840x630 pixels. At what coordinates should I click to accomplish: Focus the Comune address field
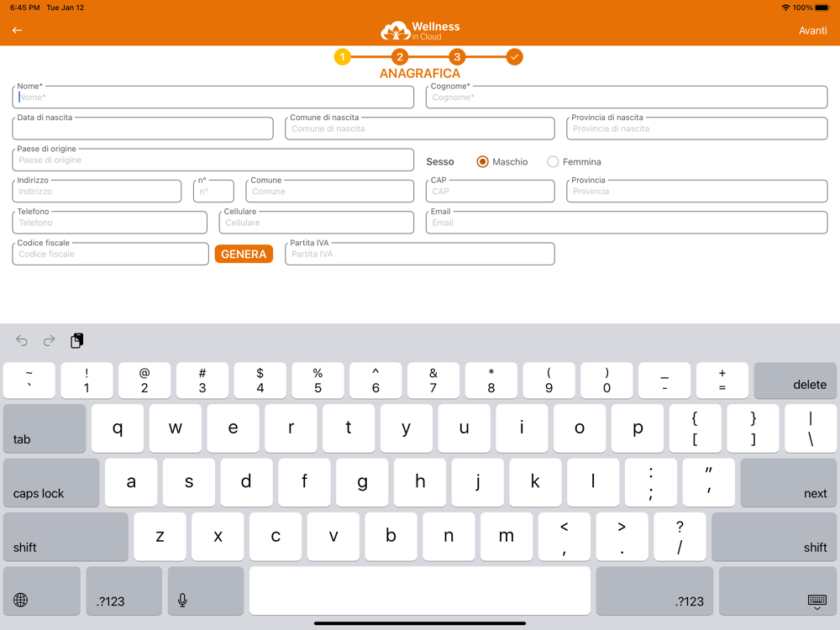pyautogui.click(x=330, y=192)
